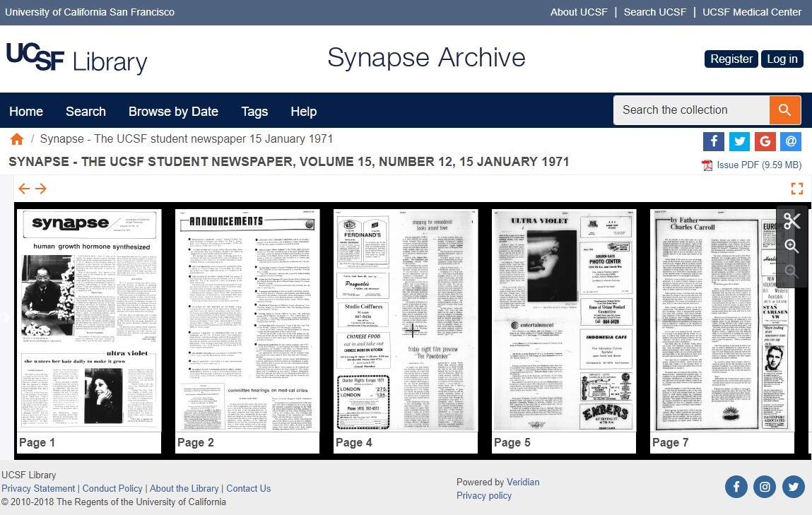Navigate to previous issue with left arrow
The height and width of the screenshot is (515, 812).
click(23, 188)
